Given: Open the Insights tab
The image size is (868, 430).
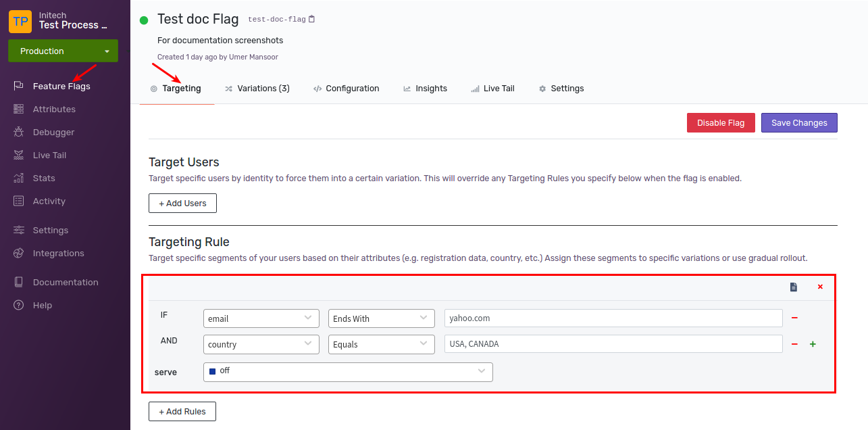Looking at the screenshot, I should (x=426, y=89).
